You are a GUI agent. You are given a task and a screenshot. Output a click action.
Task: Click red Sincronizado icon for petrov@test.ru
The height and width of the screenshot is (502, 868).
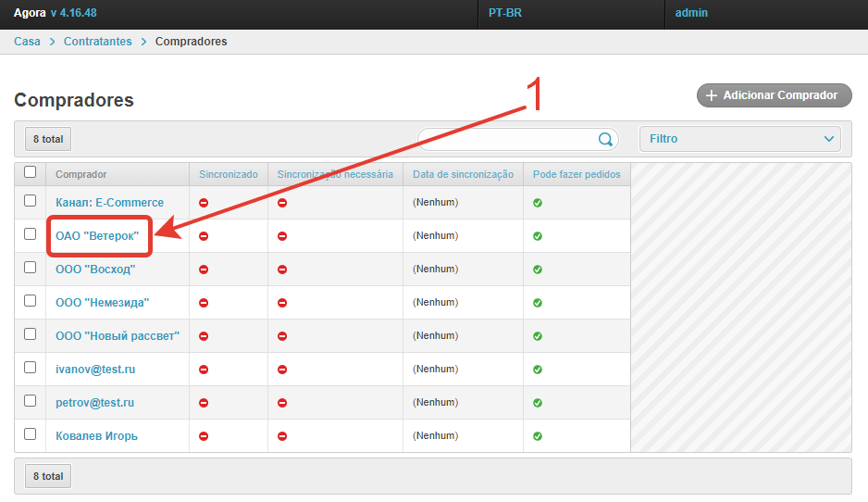coord(204,403)
